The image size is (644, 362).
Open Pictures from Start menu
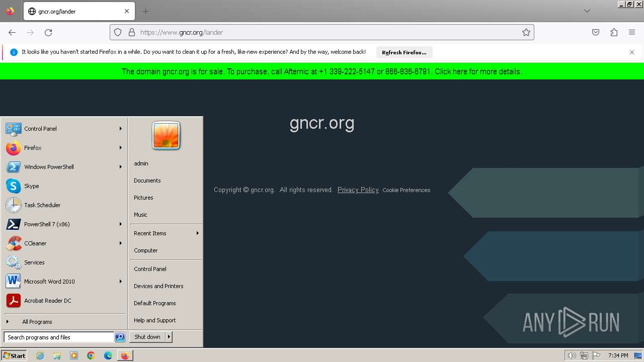click(x=143, y=198)
